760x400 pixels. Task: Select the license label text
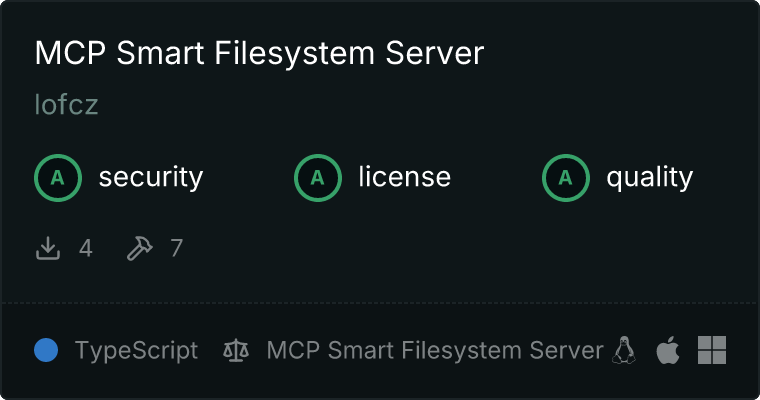pos(405,176)
